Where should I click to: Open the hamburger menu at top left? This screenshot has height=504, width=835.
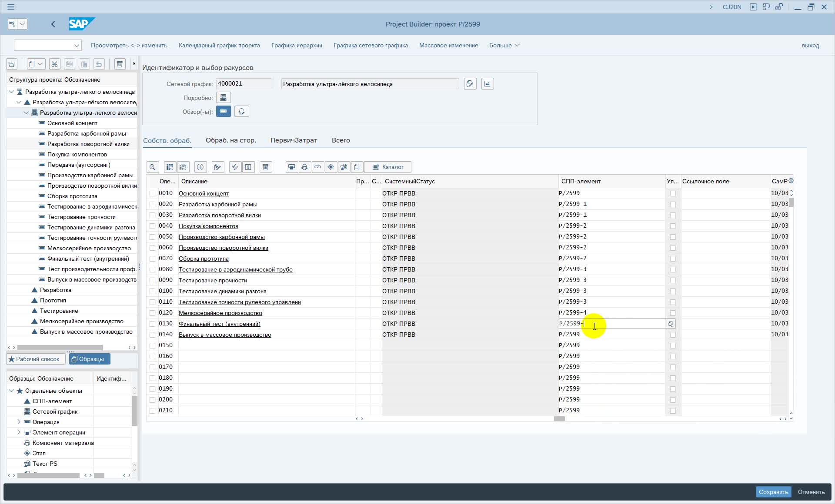[11, 7]
